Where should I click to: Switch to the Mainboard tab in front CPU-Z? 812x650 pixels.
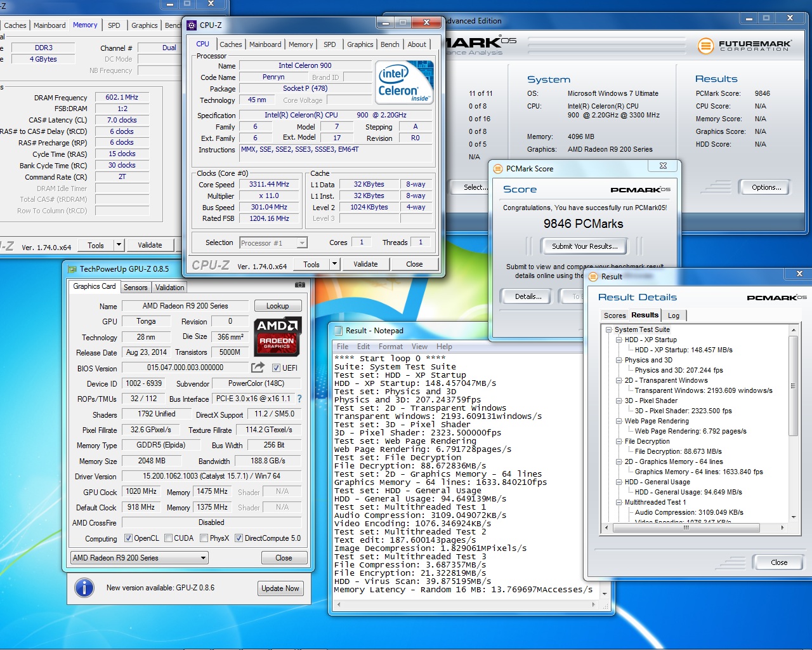(265, 44)
